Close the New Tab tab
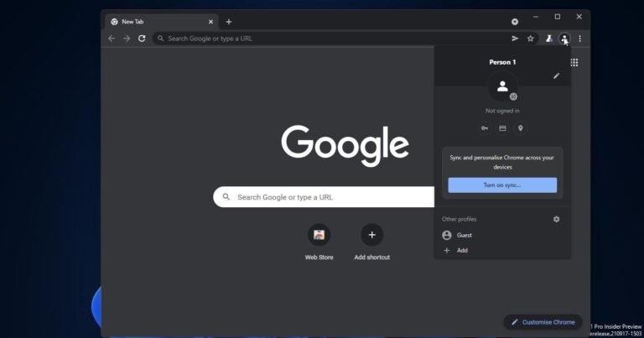 [x=210, y=21]
